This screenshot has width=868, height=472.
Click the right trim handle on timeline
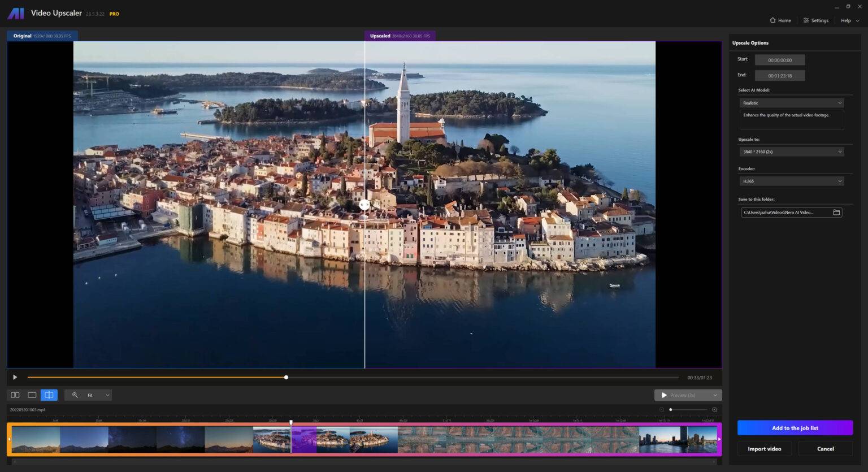coord(719,439)
